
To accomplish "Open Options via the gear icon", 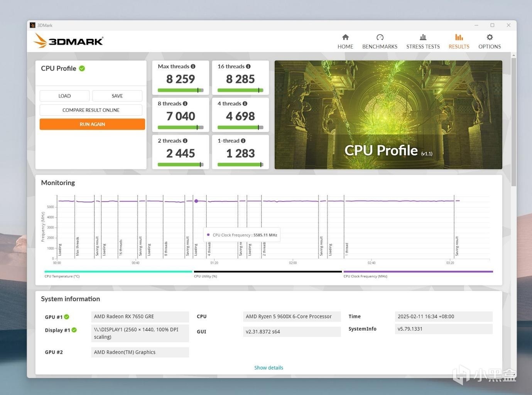I will pos(490,37).
